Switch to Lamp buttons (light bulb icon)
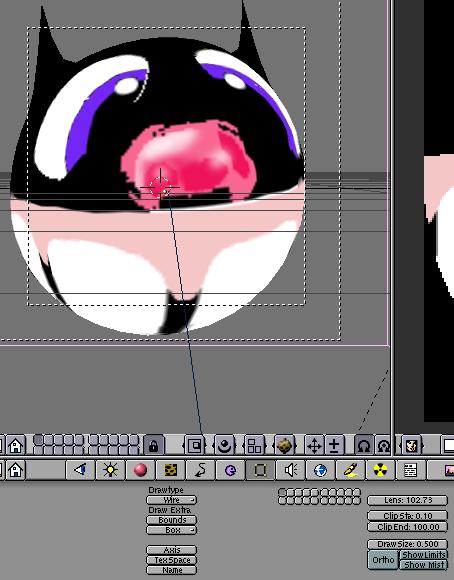Viewport: 454px width, 580px height. coord(110,470)
